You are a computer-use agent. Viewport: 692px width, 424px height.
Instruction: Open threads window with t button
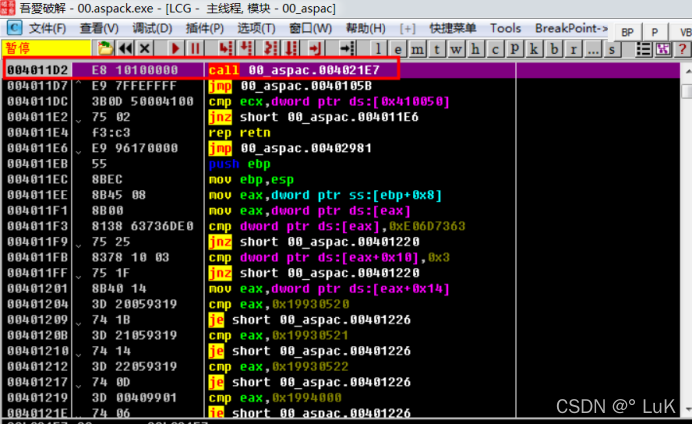tap(436, 49)
